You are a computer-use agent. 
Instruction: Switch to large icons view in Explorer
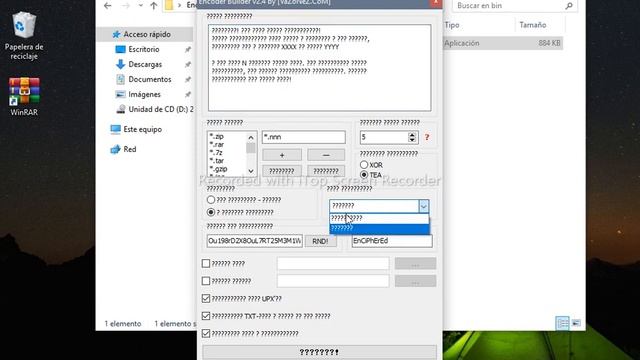tap(576, 323)
